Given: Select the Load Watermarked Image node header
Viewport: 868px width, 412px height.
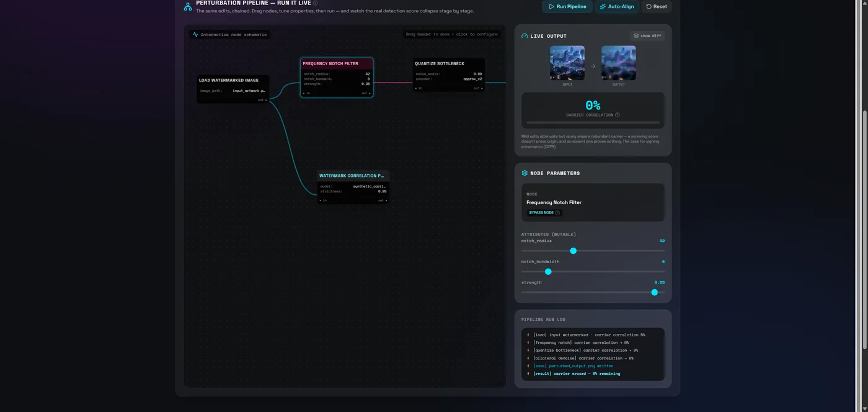Looking at the screenshot, I should (x=233, y=80).
